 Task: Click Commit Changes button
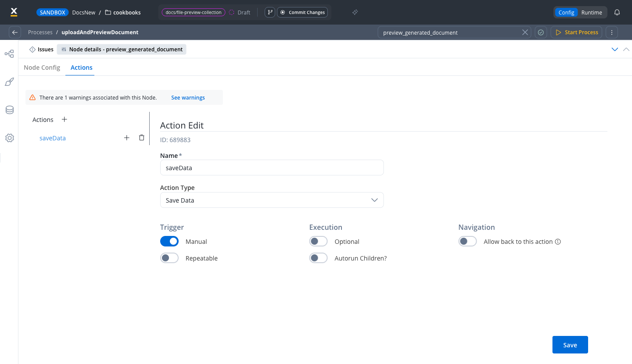(x=302, y=12)
